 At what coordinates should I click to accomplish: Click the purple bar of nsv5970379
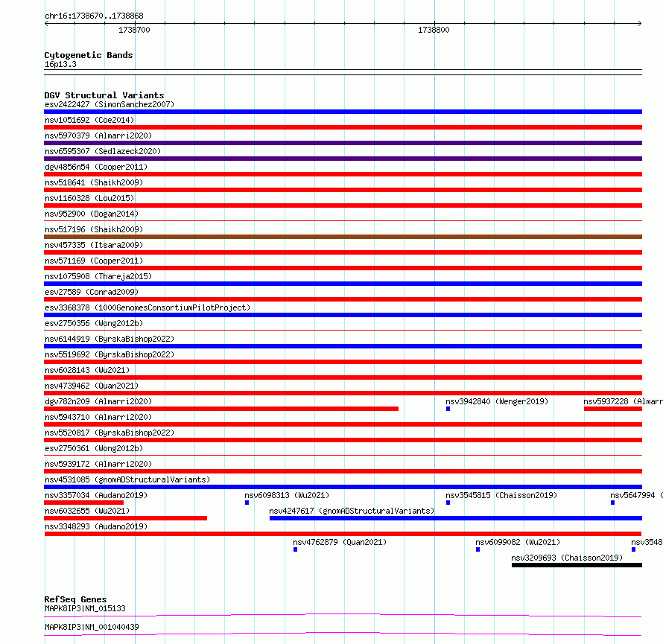(x=343, y=143)
